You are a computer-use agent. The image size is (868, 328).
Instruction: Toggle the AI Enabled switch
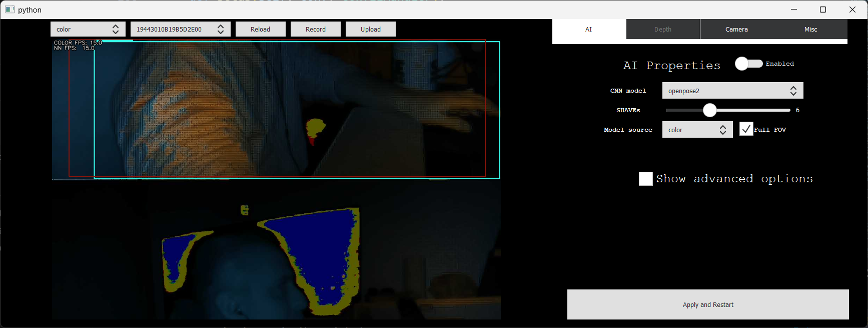coord(748,64)
